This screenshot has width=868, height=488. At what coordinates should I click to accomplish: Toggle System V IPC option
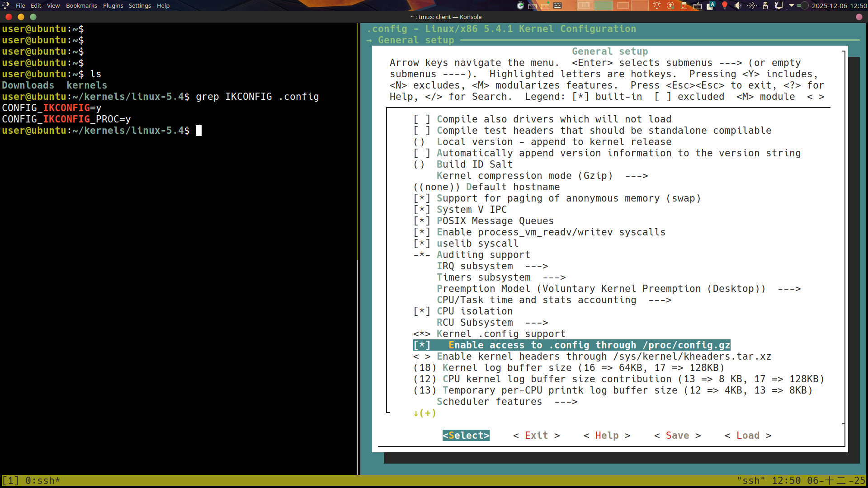[x=472, y=210]
